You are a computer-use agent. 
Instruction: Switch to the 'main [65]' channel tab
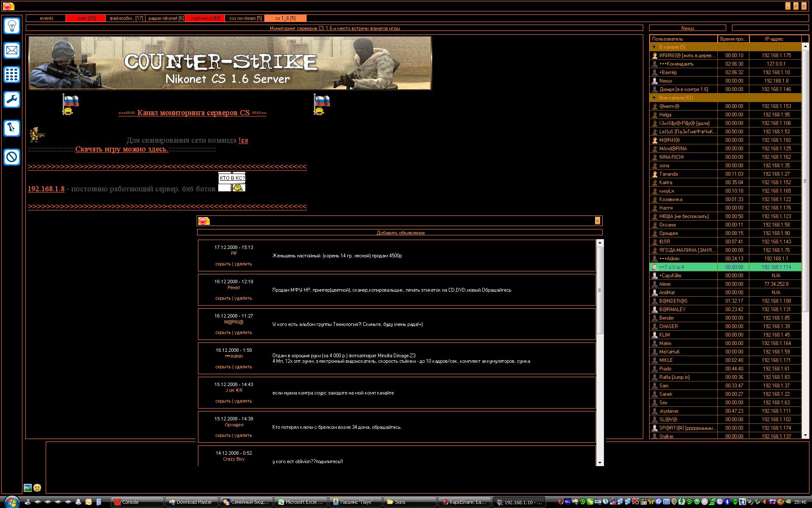[86, 18]
